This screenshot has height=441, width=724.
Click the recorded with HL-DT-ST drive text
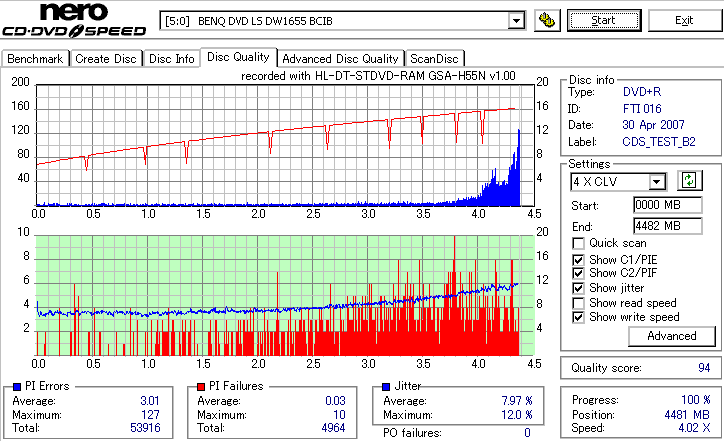tap(378, 76)
